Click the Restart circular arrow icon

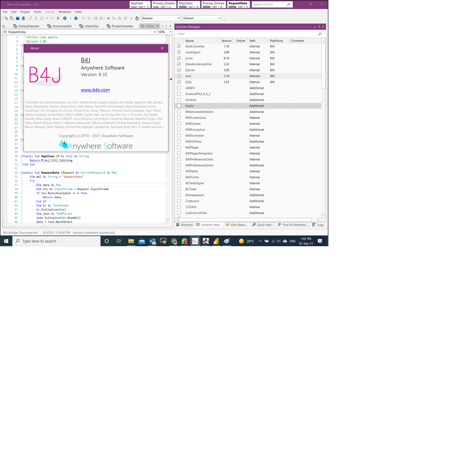point(137,18)
